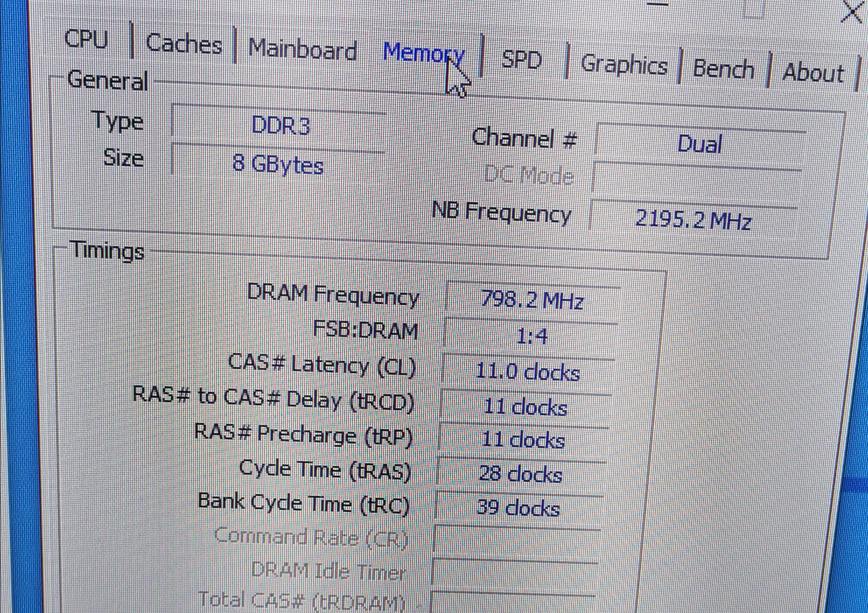The height and width of the screenshot is (613, 868).
Task: Click the Size field showing 8 GBytes
Action: click(x=278, y=164)
